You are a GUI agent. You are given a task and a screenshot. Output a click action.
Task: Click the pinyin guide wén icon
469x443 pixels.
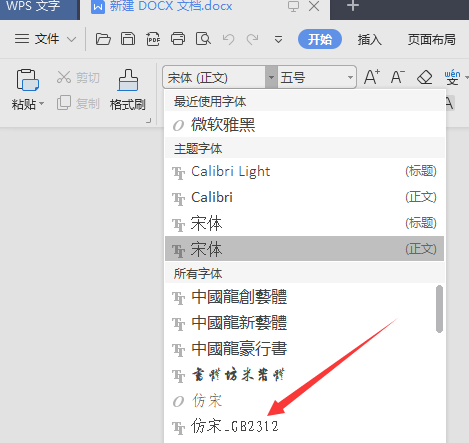(452, 77)
